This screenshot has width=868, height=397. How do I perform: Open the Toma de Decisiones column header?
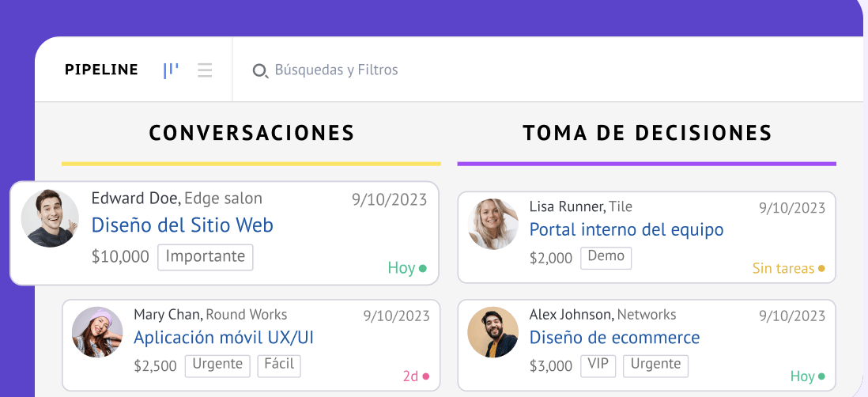[647, 132]
